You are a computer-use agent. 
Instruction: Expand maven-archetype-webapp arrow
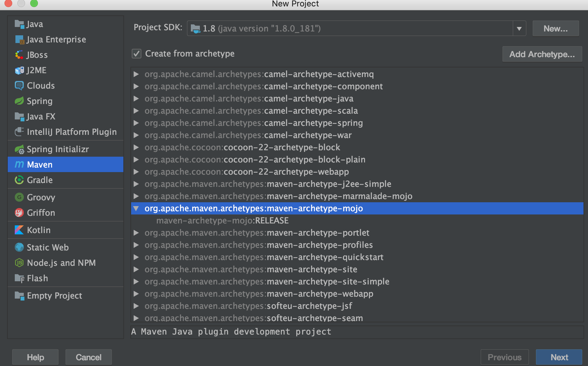(x=136, y=294)
